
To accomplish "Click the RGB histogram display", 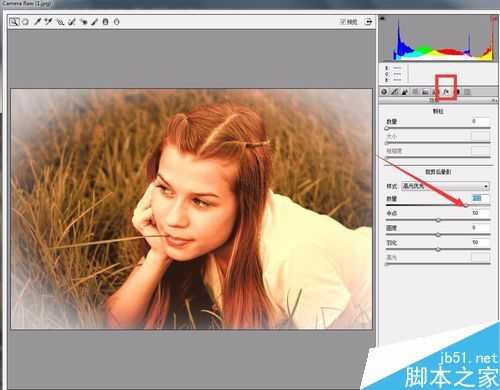I will point(438,38).
